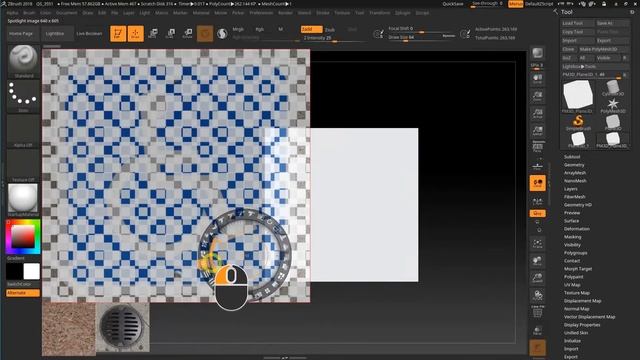Expand the Subtool section
Screen dimensions: 640x360
[x=572, y=157]
